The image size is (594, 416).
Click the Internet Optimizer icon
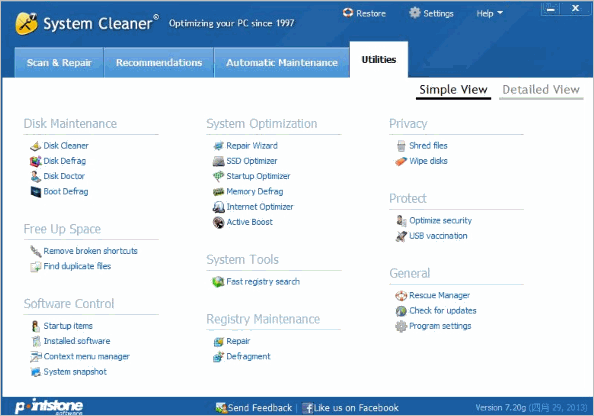219,207
